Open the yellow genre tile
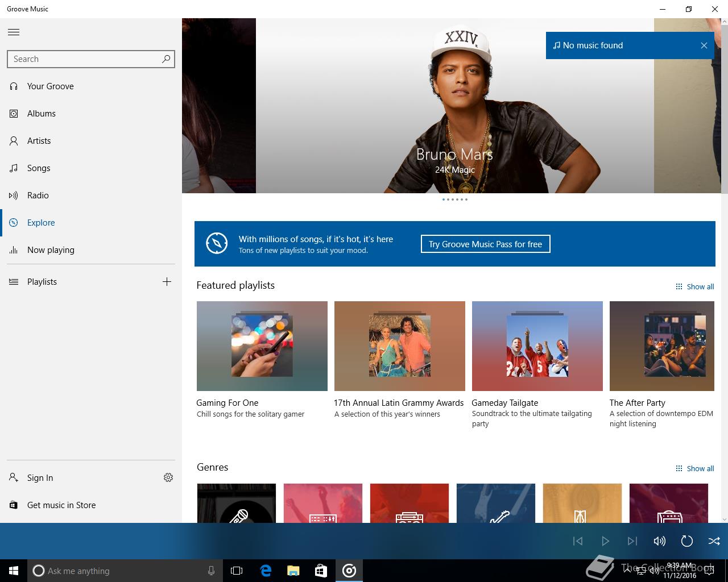The height and width of the screenshot is (582, 728). [582, 503]
